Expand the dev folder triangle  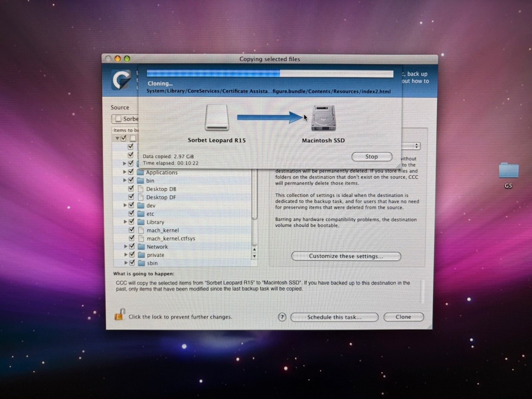coord(125,205)
